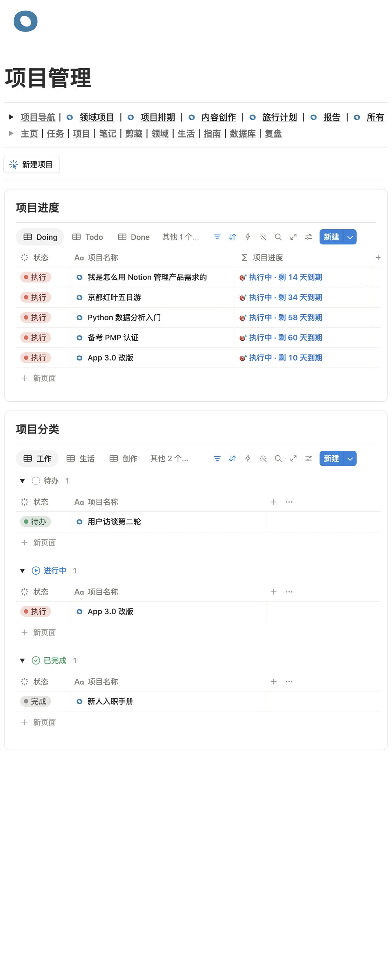Viewport: 392px width, 980px height.
Task: Open 备考 PMP 认证 project row
Action: pyautogui.click(x=113, y=337)
